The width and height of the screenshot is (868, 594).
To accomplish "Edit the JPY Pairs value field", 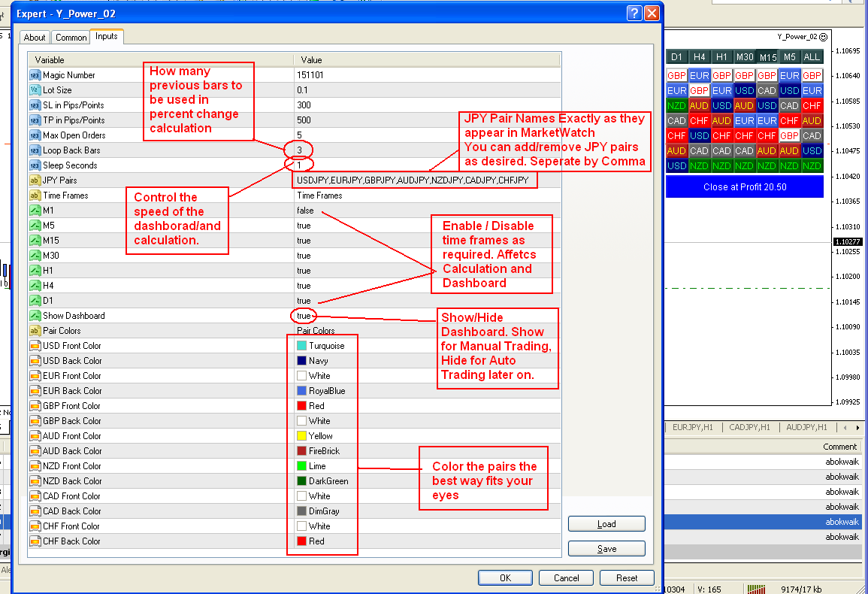I will tap(428, 180).
